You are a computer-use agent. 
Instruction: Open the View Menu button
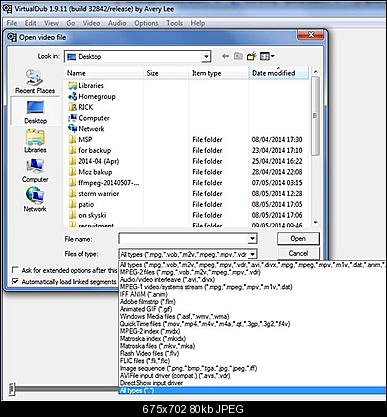pyautogui.click(x=267, y=56)
